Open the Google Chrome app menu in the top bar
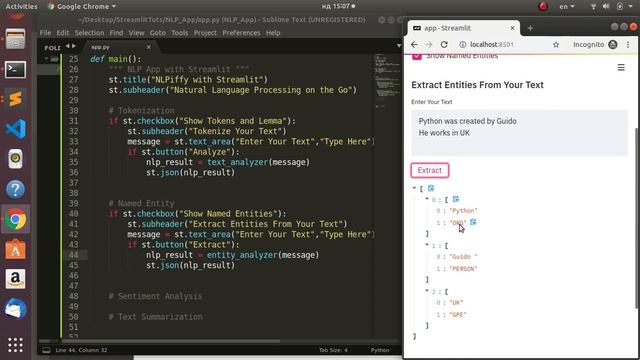 pyautogui.click(x=82, y=6)
